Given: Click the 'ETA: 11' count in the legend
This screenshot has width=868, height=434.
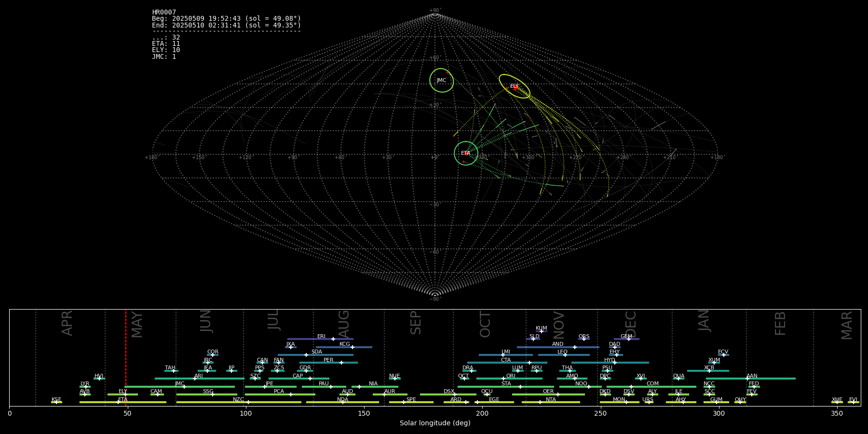Looking at the screenshot, I should [x=166, y=44].
